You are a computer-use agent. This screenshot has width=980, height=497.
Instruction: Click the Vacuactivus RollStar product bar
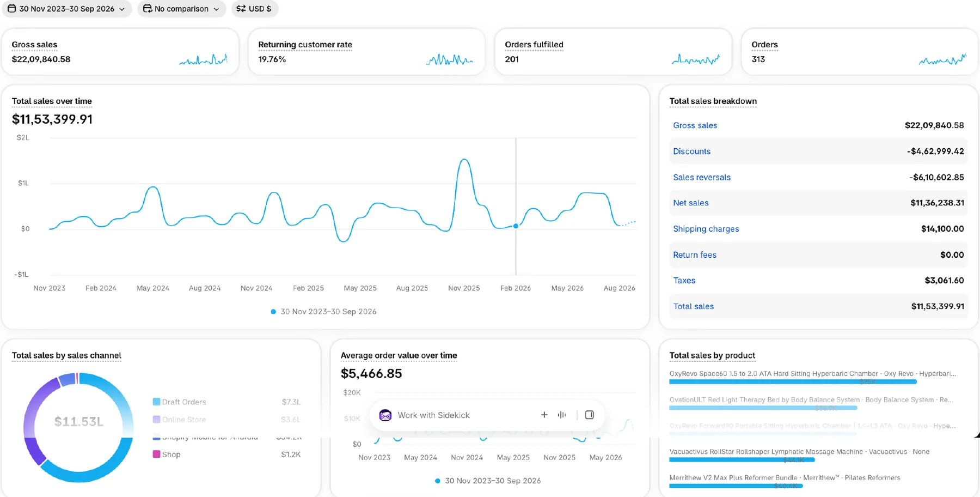click(742, 460)
